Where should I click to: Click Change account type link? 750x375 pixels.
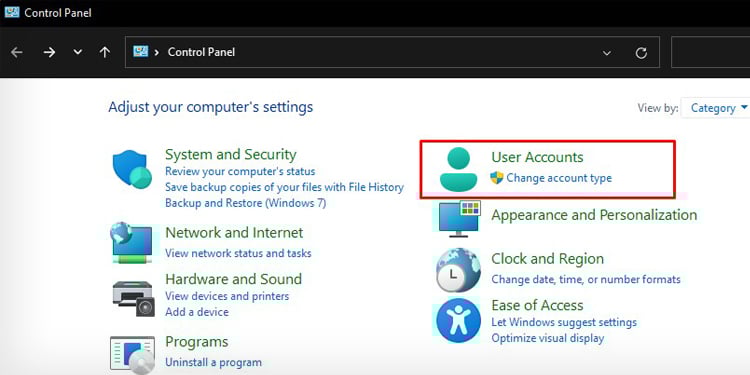pyautogui.click(x=559, y=178)
